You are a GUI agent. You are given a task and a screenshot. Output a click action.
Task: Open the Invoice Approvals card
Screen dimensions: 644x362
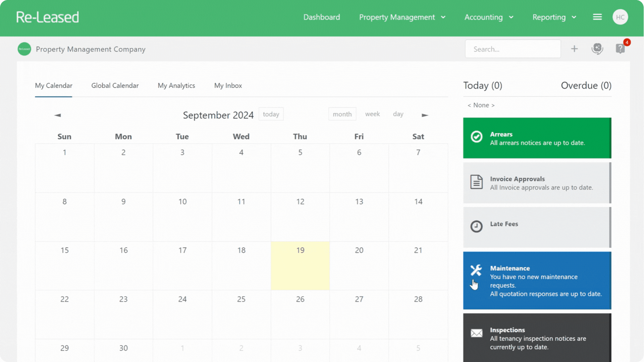[537, 183]
